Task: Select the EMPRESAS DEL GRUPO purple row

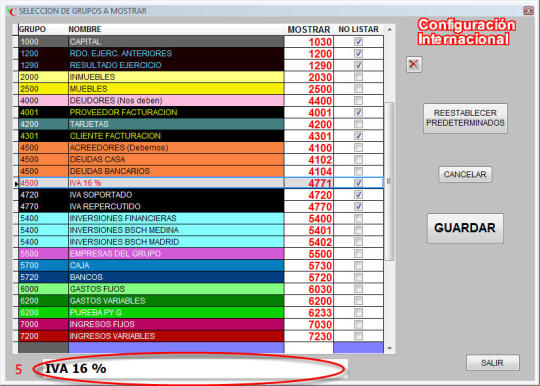Action: click(176, 254)
